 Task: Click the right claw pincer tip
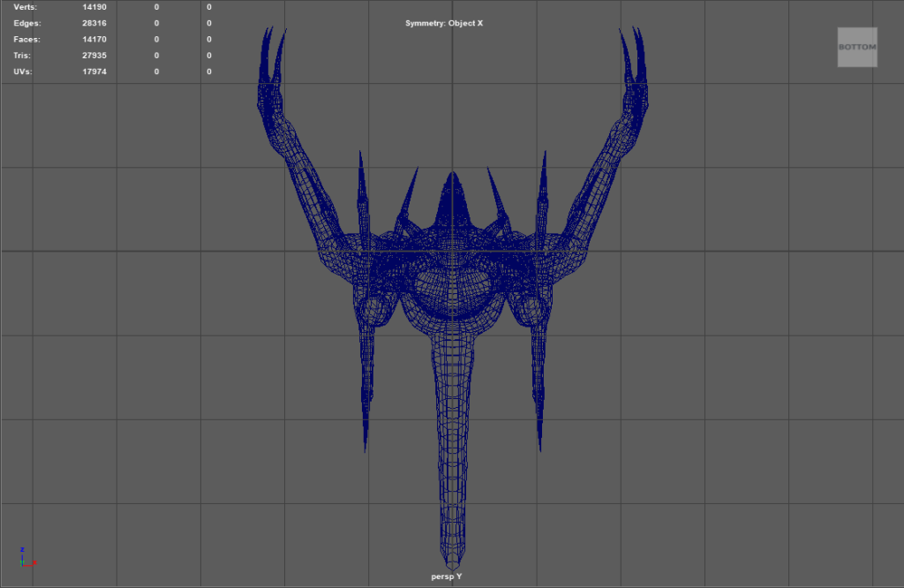[x=637, y=35]
